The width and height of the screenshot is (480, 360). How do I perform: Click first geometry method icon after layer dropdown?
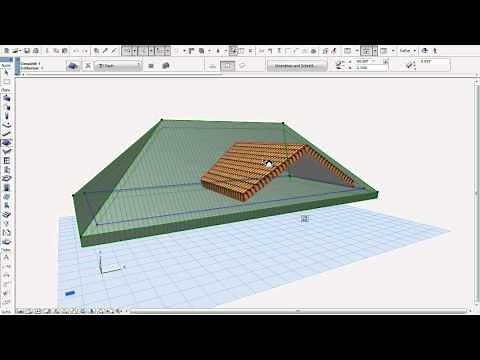coord(151,66)
